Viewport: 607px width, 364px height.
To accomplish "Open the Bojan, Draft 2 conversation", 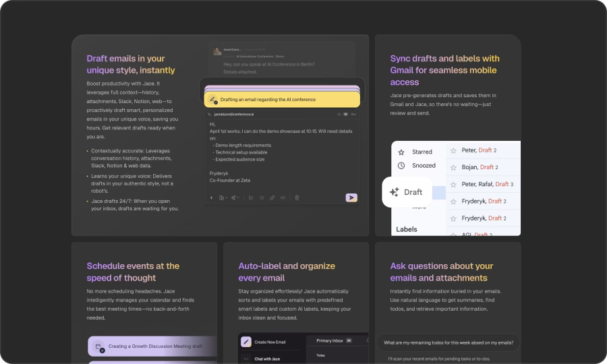I will 484,167.
